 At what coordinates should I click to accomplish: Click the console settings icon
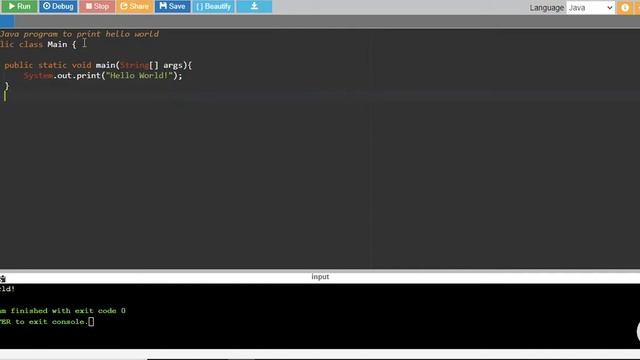tap(3, 279)
